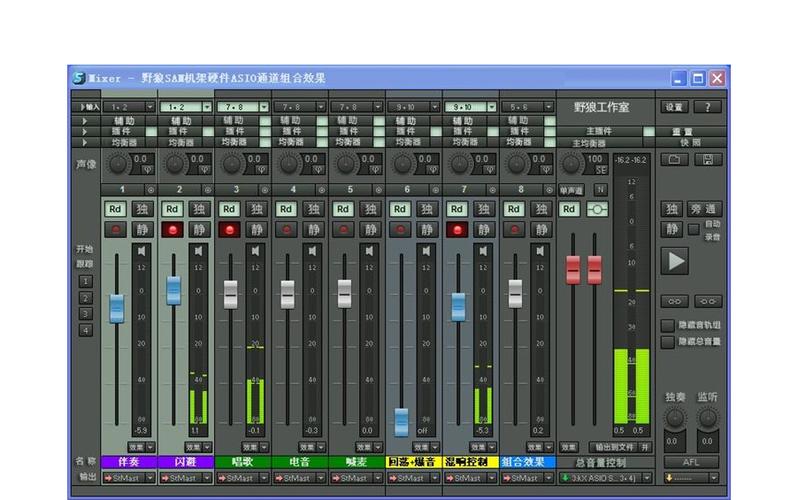Viewport: 798px width, 500px height.
Task: Expand the 辅助 aux section arrow
Action: [x=84, y=121]
